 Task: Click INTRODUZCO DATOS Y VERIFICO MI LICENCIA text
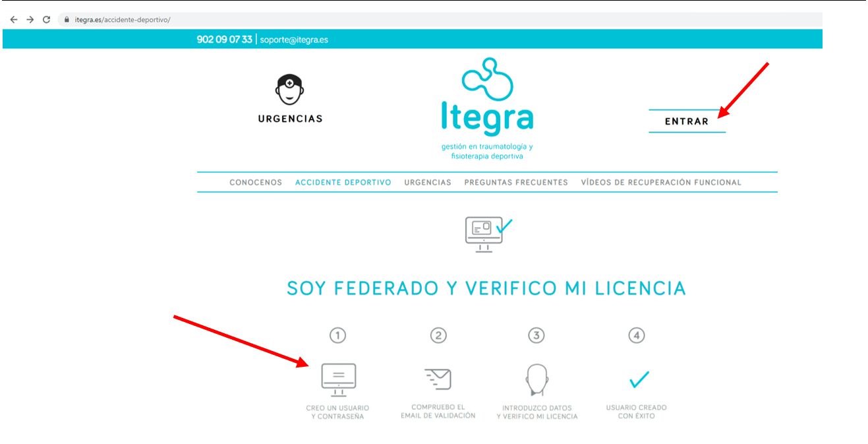[537, 412]
